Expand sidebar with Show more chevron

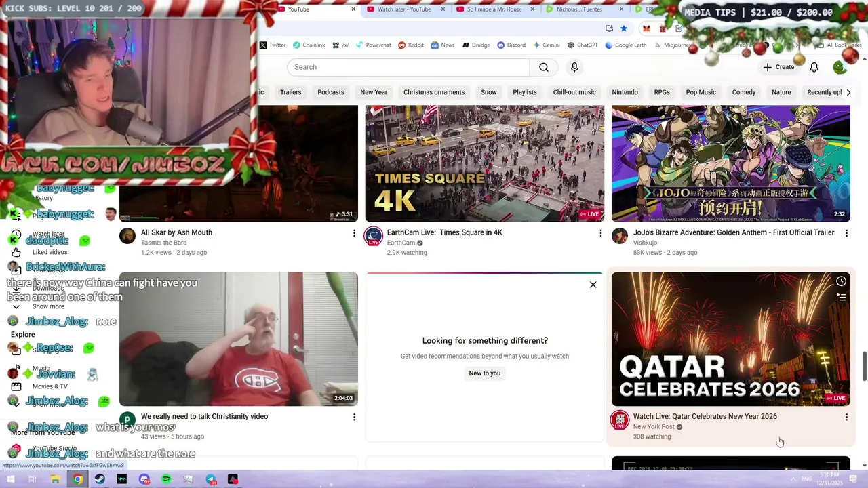tap(16, 306)
